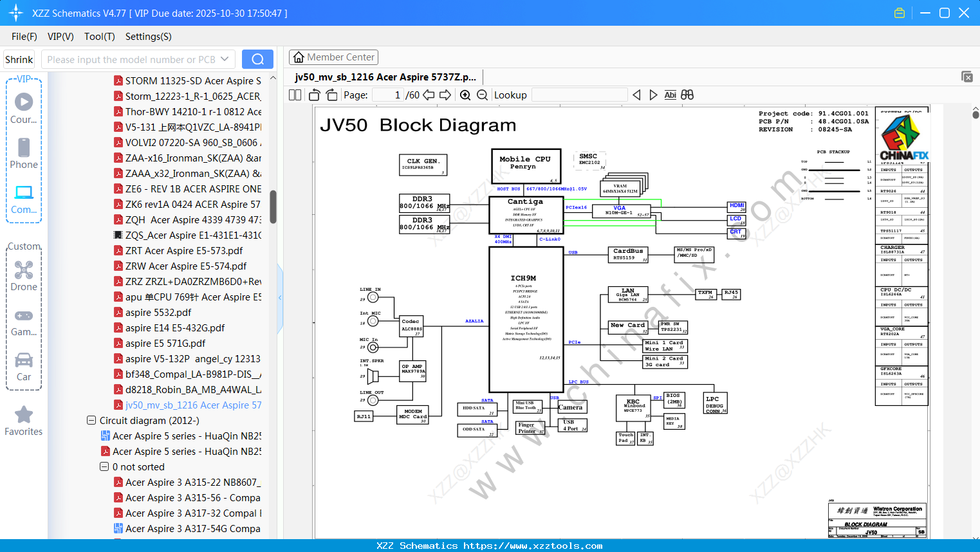
Task: Select the Phone category icon
Action: (x=24, y=153)
